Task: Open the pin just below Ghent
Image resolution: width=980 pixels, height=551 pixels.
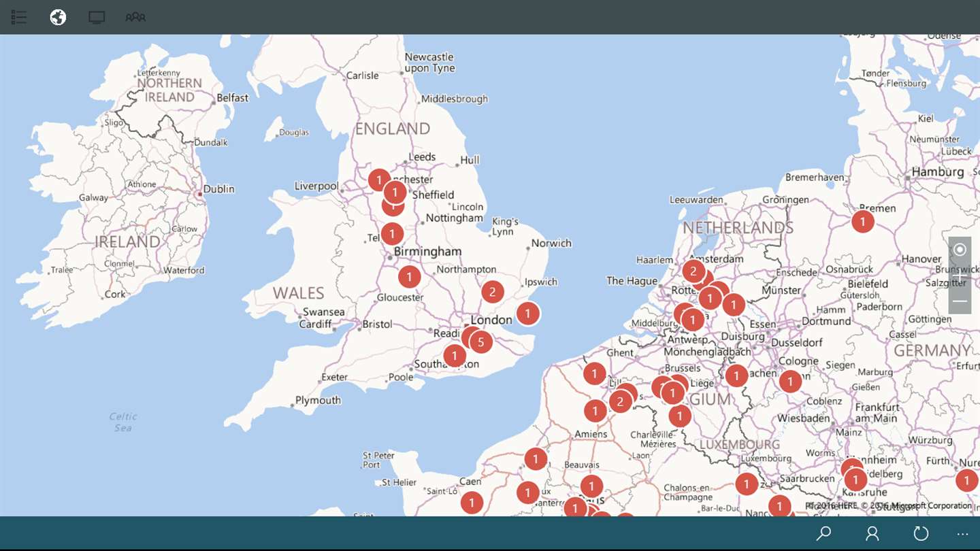Action: coord(594,373)
